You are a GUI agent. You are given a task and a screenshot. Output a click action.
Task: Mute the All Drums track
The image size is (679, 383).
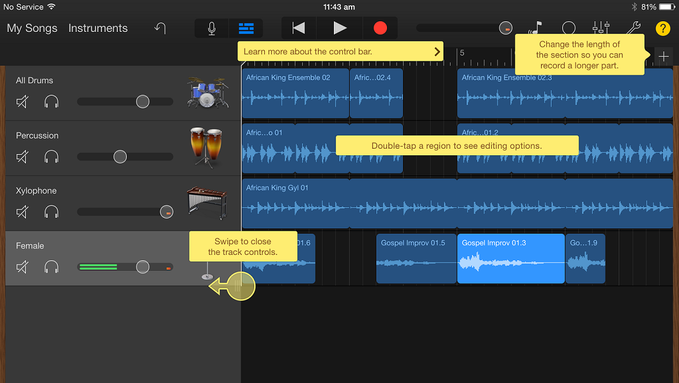coord(22,102)
